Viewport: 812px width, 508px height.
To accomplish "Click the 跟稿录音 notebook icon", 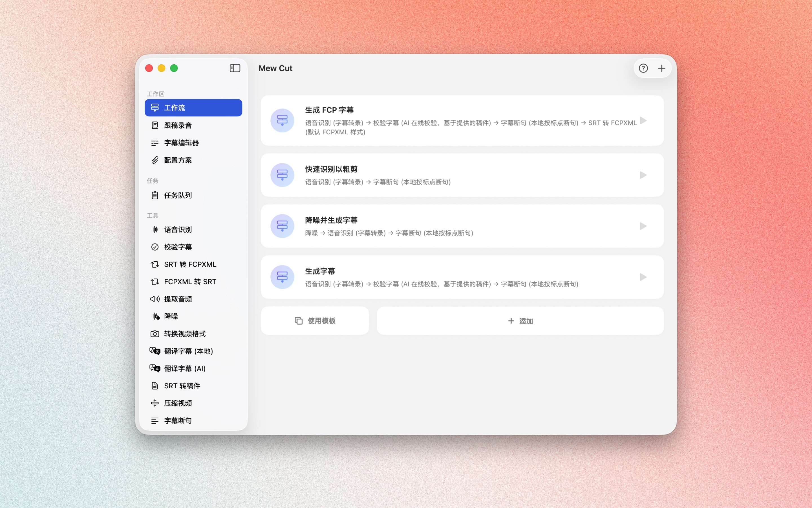I will pyautogui.click(x=155, y=125).
